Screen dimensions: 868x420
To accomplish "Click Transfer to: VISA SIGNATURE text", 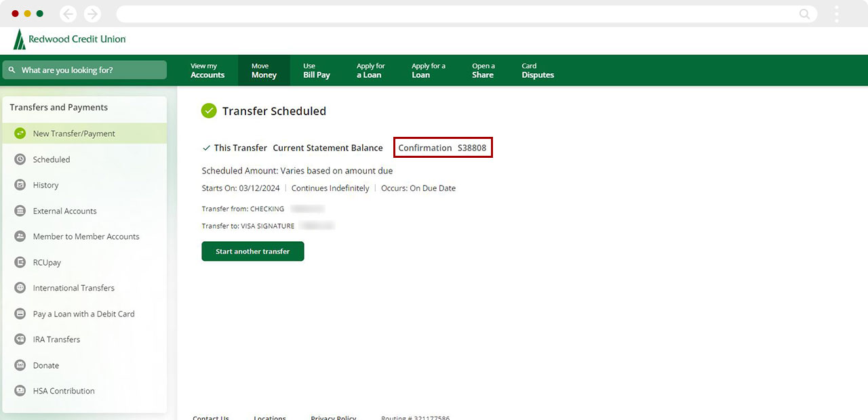I will pos(248,226).
